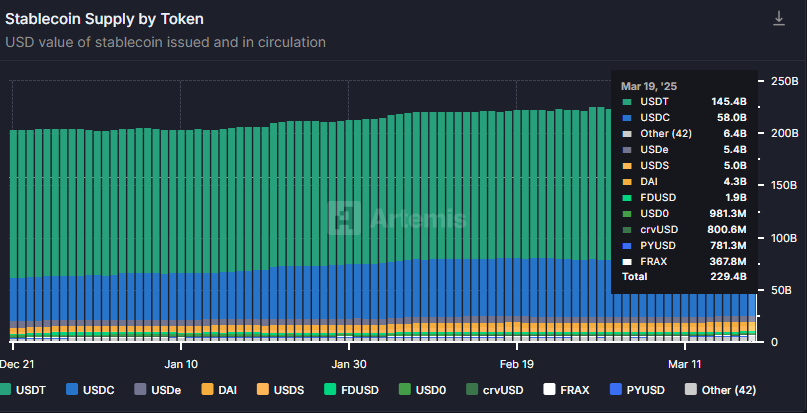Screen dimensions: 807x413
Task: Click the 100B y-axis label
Action: (784, 238)
